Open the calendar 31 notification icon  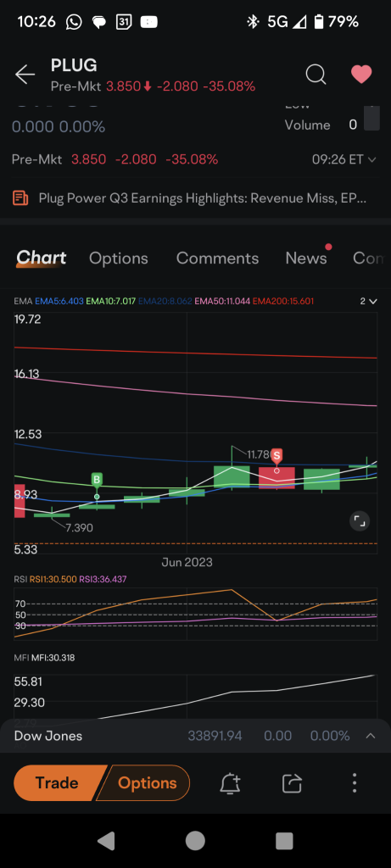point(124,22)
